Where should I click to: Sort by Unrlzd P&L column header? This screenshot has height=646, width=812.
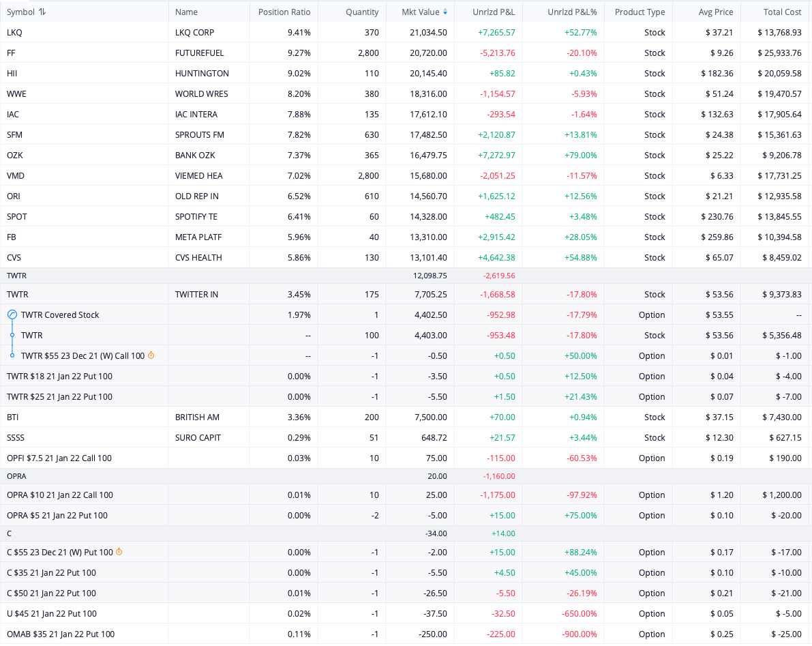494,12
